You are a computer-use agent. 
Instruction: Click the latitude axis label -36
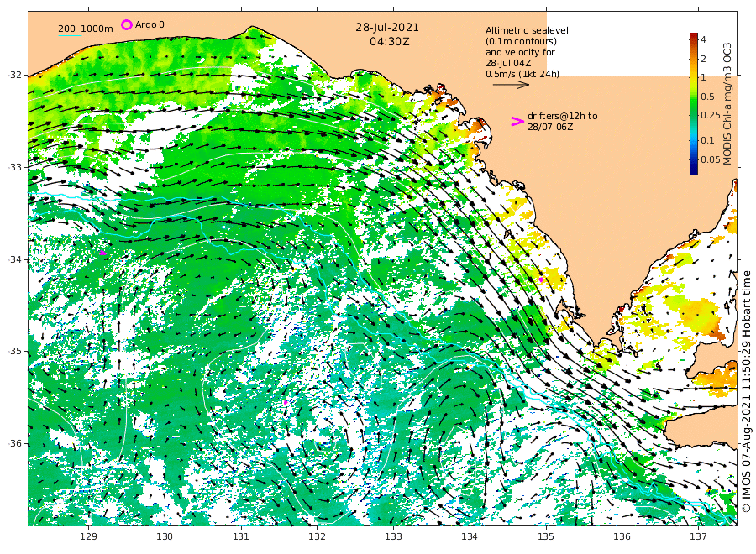pyautogui.click(x=15, y=443)
